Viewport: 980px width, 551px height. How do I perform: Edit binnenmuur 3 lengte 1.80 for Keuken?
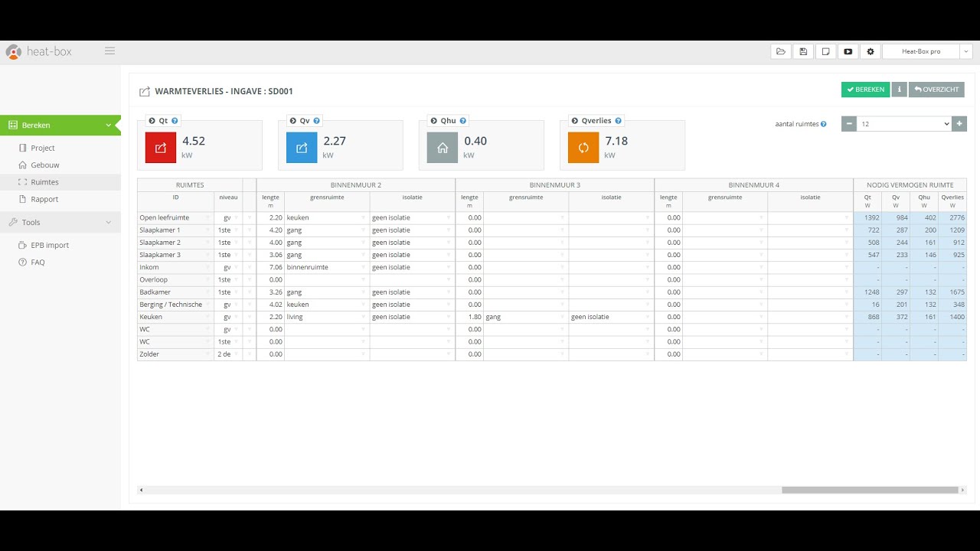coord(469,317)
